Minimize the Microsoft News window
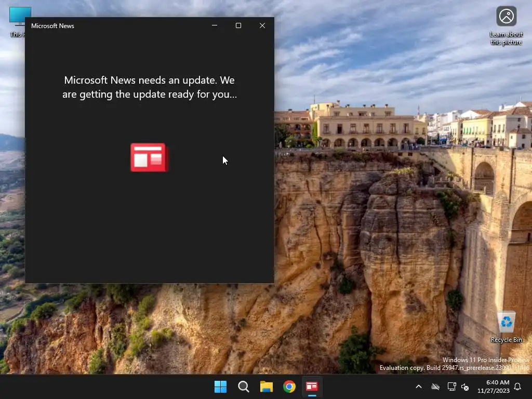Viewport: 532px width, 399px height. click(215, 25)
